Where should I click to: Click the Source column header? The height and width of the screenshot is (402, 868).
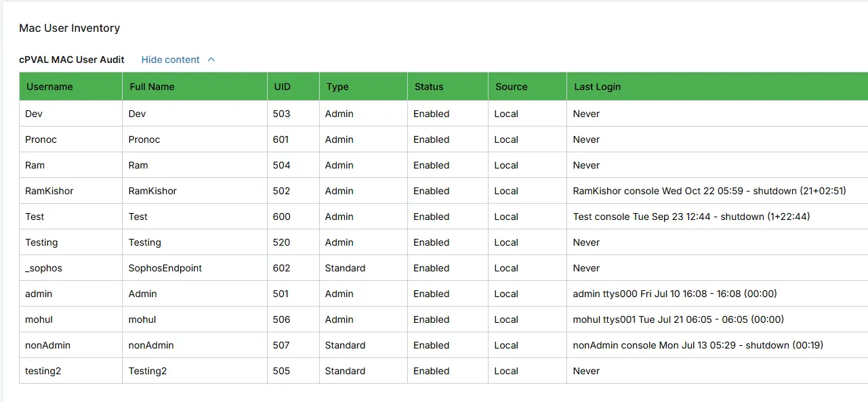click(x=527, y=87)
